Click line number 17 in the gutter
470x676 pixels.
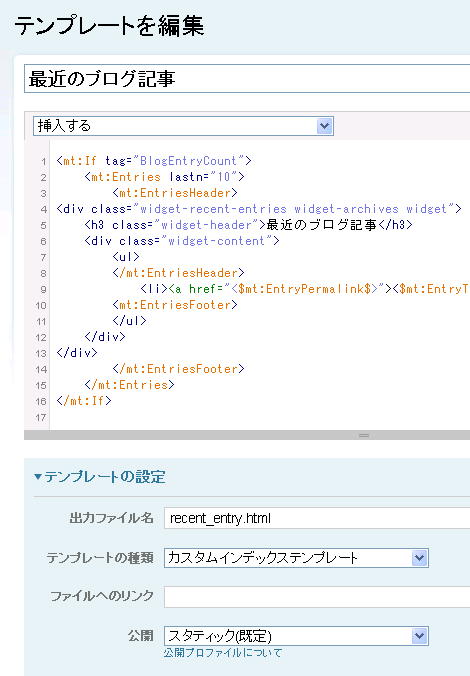coord(41,417)
